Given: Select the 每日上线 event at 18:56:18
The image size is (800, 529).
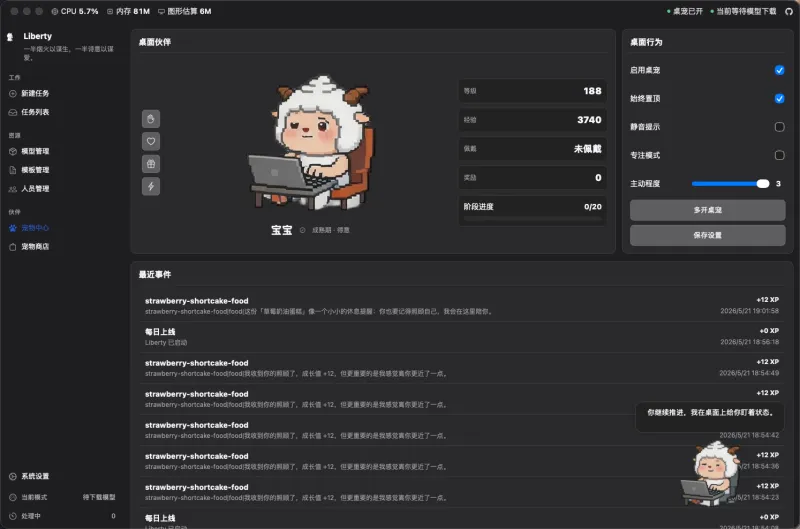Looking at the screenshot, I should tap(461, 337).
